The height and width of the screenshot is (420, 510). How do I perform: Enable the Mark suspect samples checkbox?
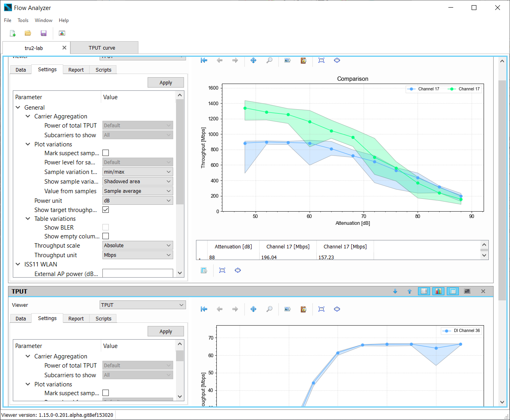(x=106, y=152)
